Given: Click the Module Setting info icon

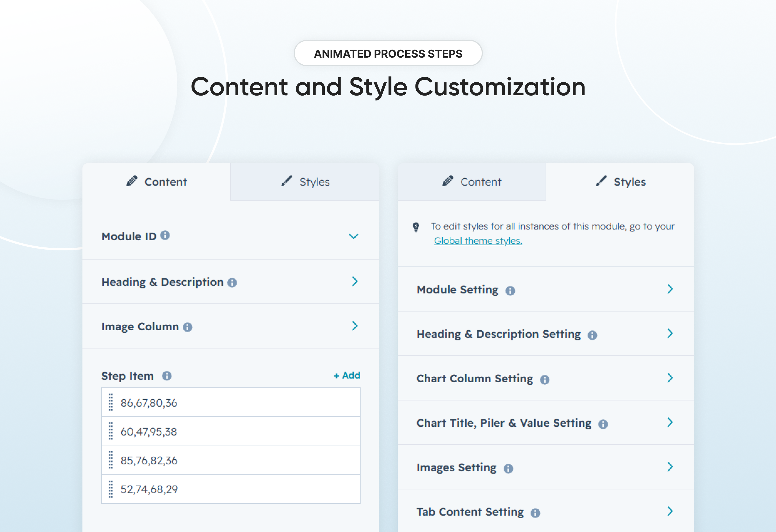Looking at the screenshot, I should (510, 291).
